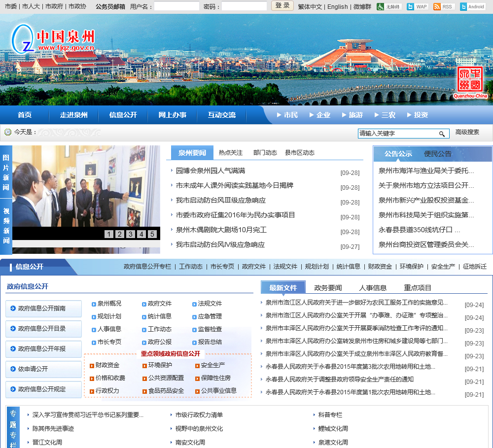493x448 pixels.
Task: Open notice 永春县县道350线坑仔口
Action: 419,230
